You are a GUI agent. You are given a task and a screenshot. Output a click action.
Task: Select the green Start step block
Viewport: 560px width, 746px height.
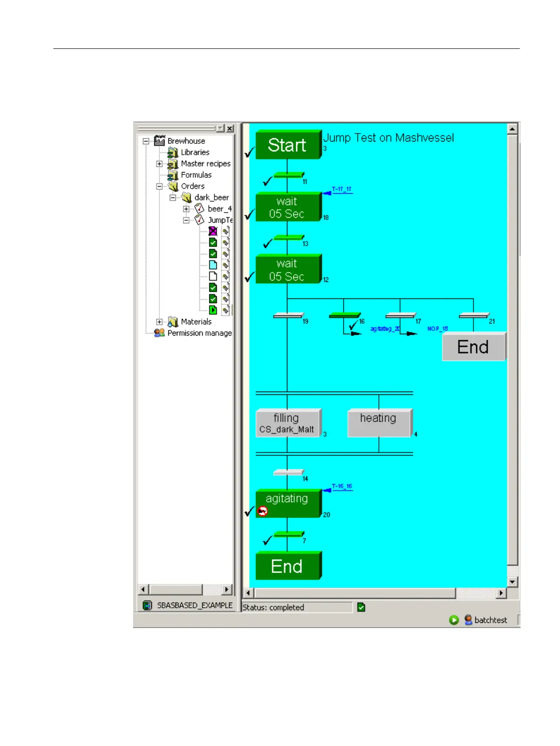(287, 145)
